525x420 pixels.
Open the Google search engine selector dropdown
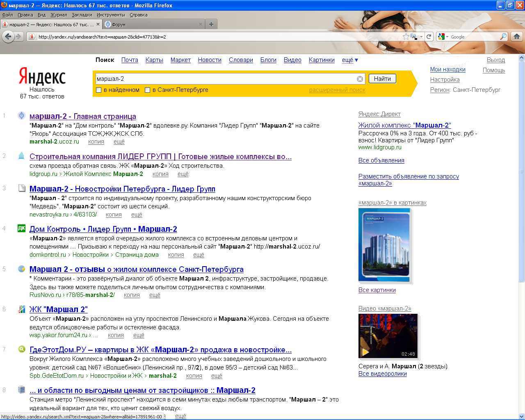tap(443, 37)
